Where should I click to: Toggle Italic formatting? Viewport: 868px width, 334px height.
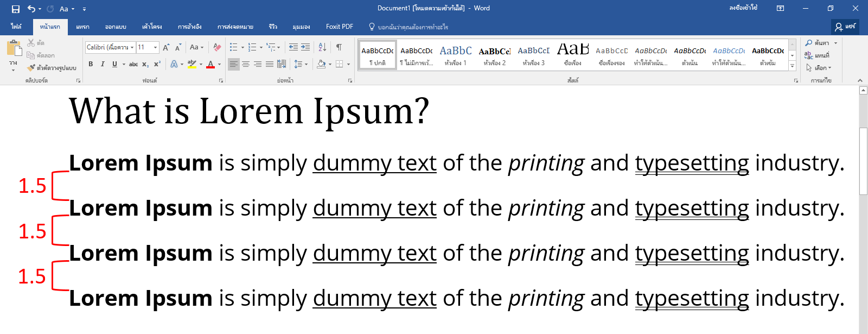point(103,64)
